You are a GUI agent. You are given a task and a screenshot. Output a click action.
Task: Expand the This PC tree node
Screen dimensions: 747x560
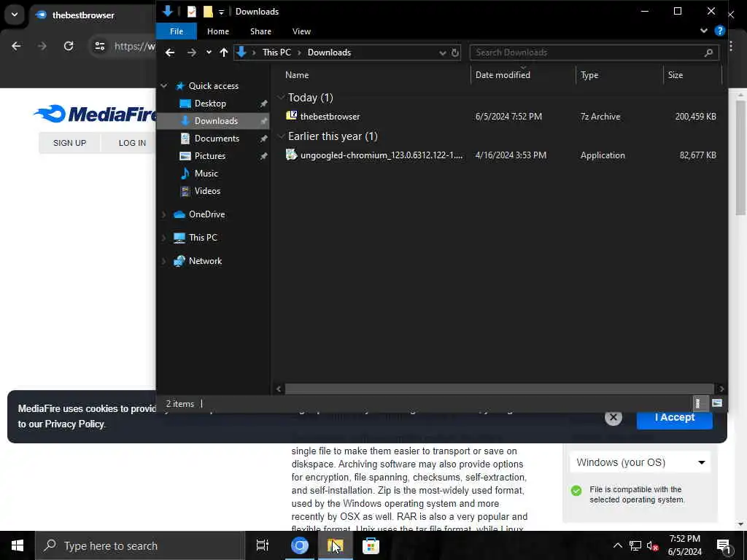(x=164, y=238)
